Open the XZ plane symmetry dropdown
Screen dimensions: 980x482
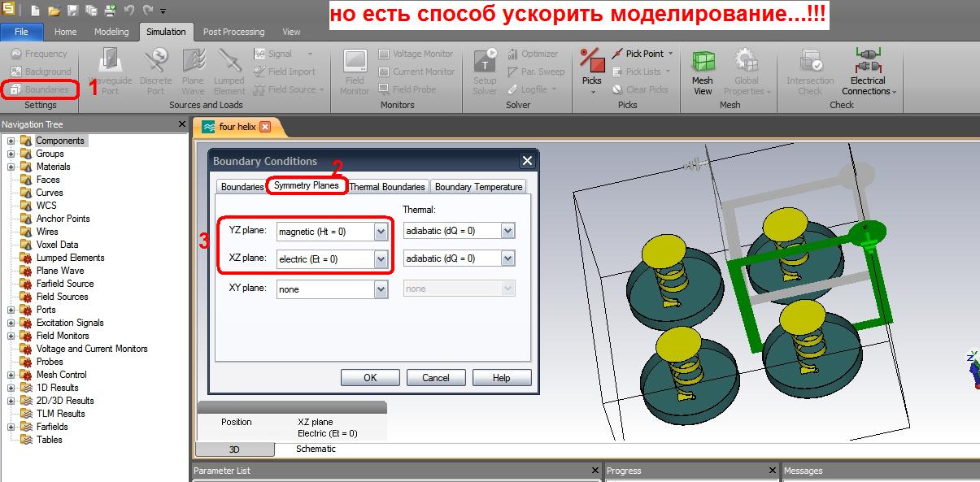[381, 259]
